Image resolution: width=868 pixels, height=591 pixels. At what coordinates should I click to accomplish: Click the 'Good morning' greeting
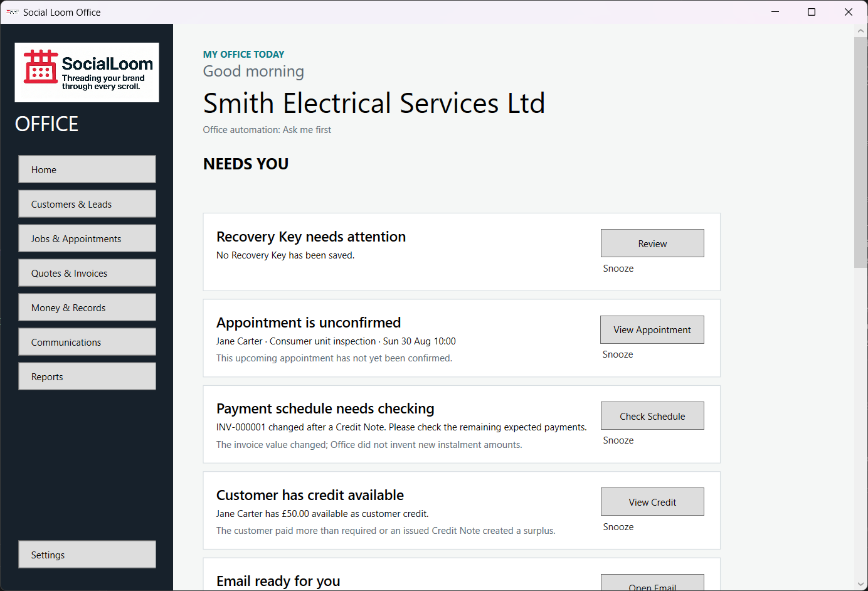point(253,72)
